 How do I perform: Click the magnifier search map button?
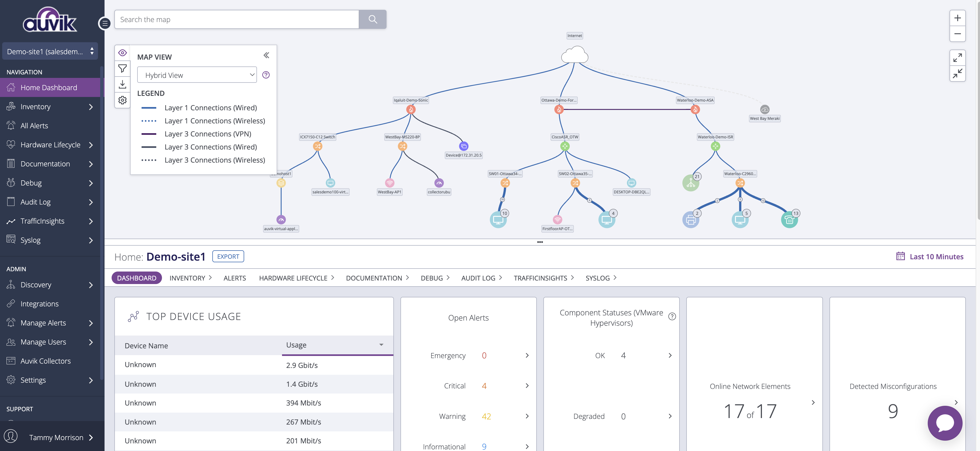[x=372, y=19]
